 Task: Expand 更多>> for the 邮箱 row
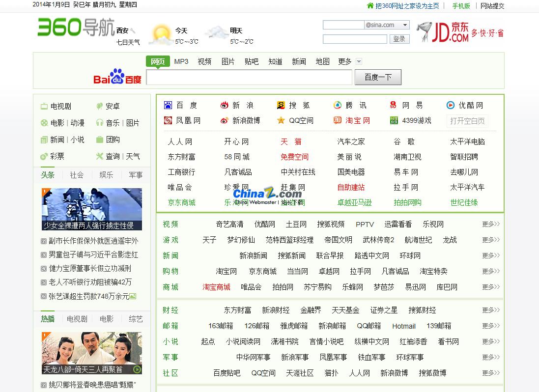coord(491,326)
